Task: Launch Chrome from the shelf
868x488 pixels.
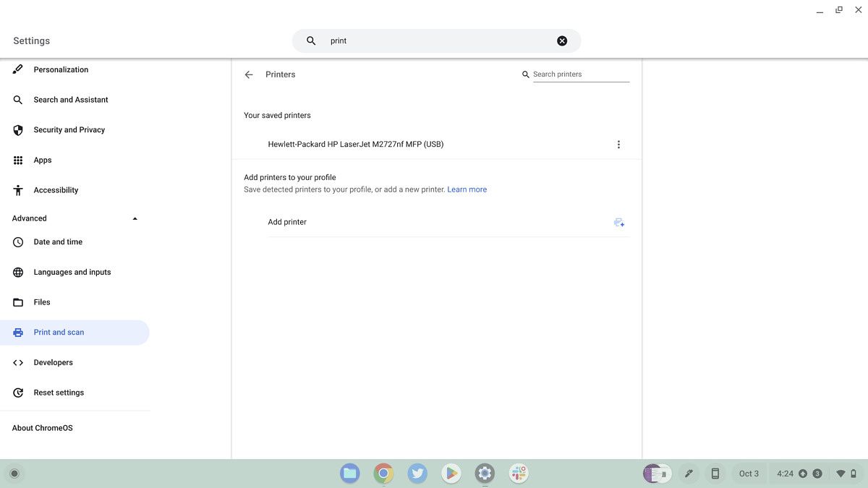Action: pyautogui.click(x=383, y=473)
